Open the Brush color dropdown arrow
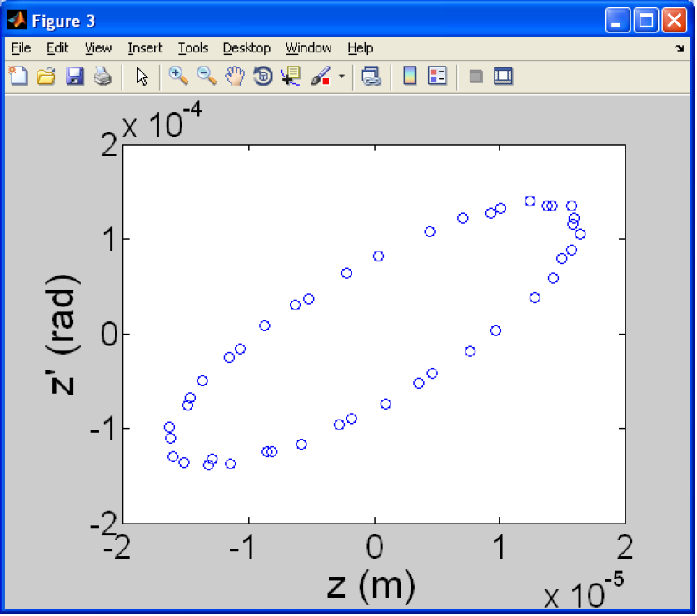Screen dimensions: 697x616 point(341,77)
